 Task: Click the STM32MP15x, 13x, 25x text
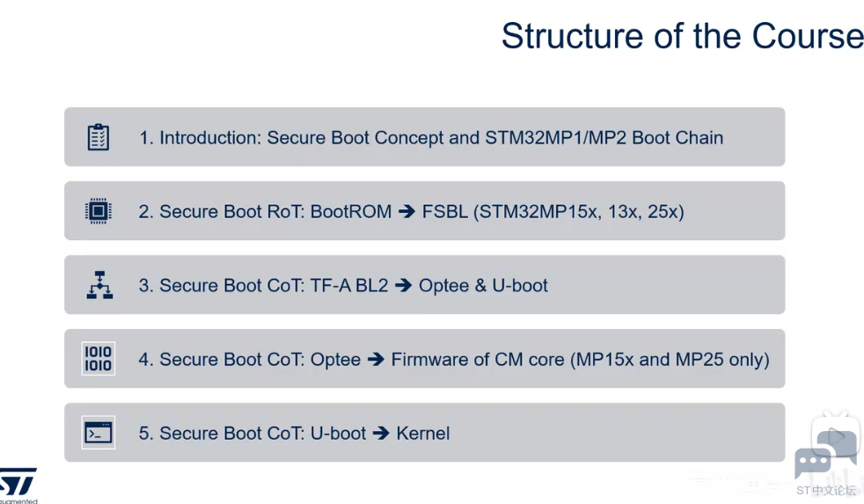tap(579, 211)
